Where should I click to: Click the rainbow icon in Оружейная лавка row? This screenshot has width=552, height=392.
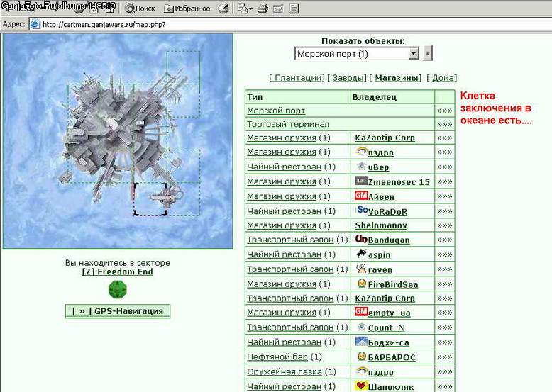tap(361, 371)
